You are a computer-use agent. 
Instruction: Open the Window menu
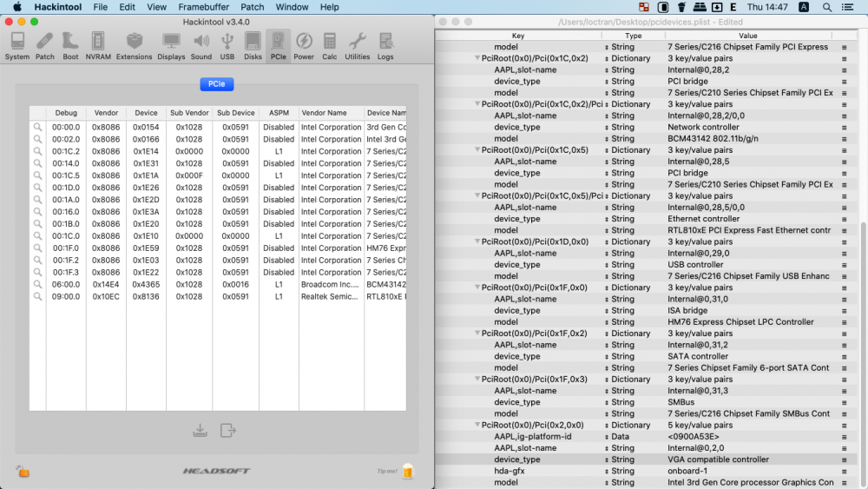coord(292,7)
